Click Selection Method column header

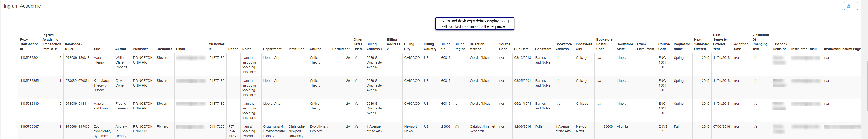[x=477, y=47]
